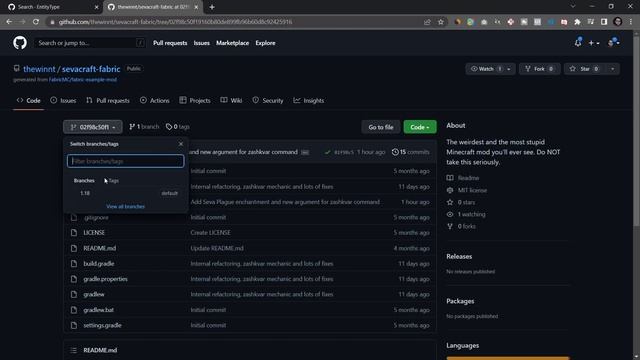Open the Packages heading link
The width and height of the screenshot is (640, 360).
(460, 301)
